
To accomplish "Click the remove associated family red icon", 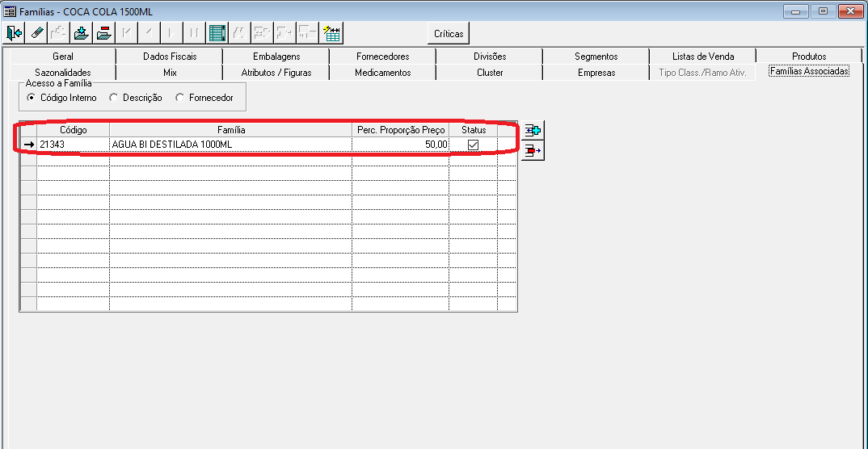I will point(533,150).
